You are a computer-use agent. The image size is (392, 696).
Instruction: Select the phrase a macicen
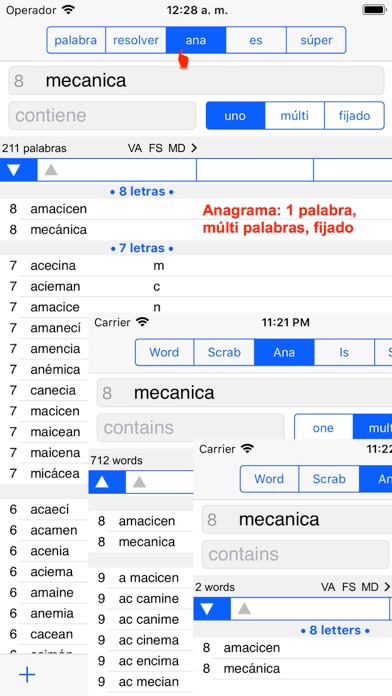coord(149,578)
